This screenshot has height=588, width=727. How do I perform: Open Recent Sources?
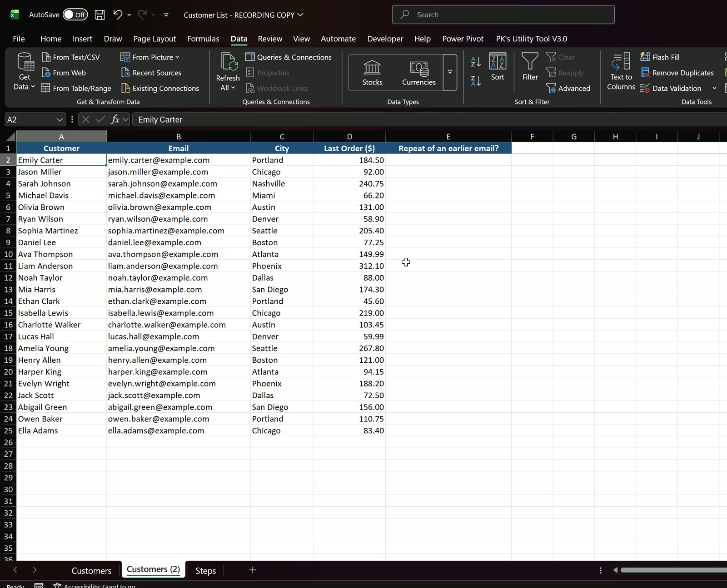151,73
